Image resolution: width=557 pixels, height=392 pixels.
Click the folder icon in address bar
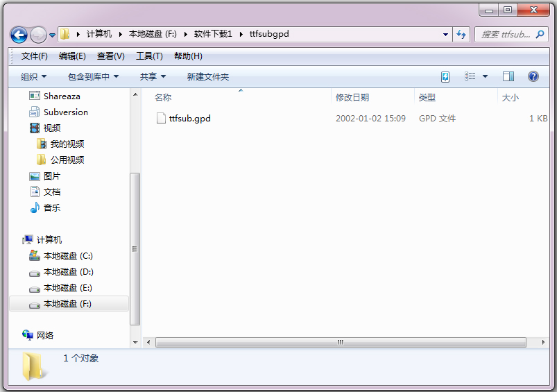point(65,34)
